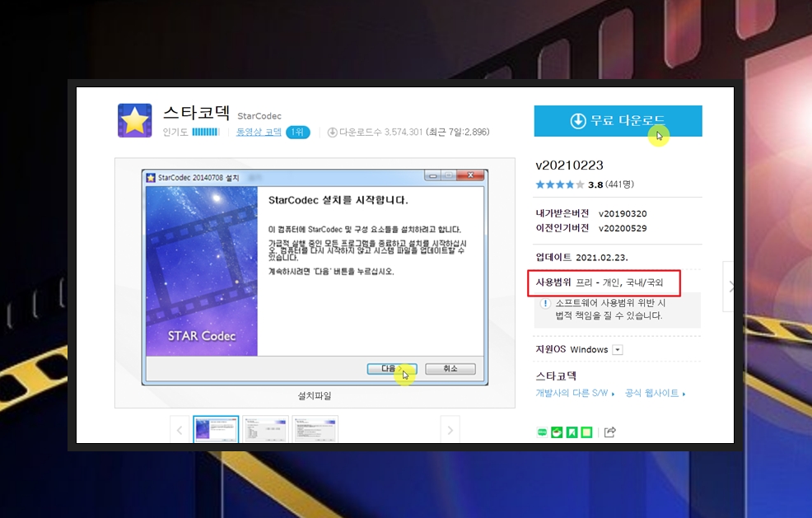Image resolution: width=812 pixels, height=518 pixels.
Task: Click the 스타코덱 page title
Action: pyautogui.click(x=196, y=112)
